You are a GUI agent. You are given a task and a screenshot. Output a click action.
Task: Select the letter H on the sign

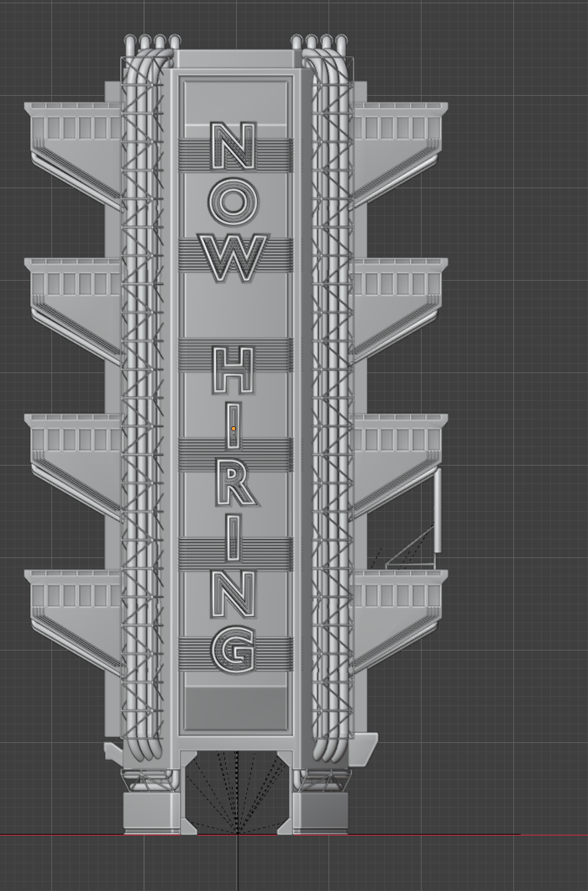(x=233, y=371)
